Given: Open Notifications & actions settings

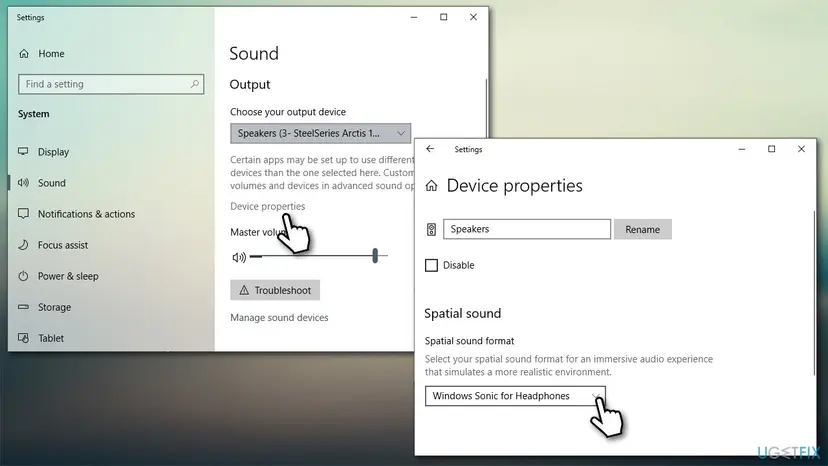Looking at the screenshot, I should [86, 213].
